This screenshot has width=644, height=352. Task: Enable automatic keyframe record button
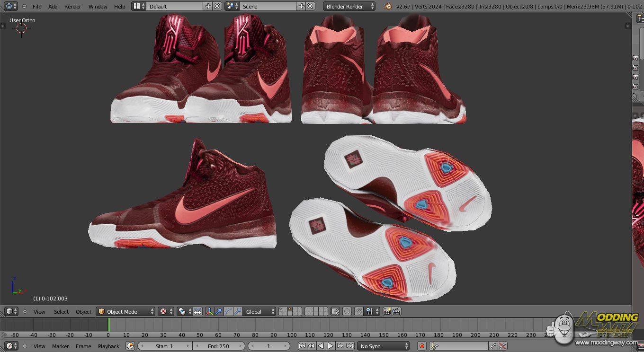pyautogui.click(x=421, y=346)
